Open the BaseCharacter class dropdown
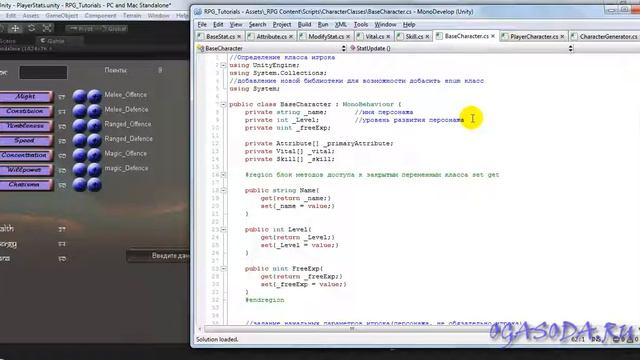The width and height of the screenshot is (640, 360). click(x=271, y=48)
